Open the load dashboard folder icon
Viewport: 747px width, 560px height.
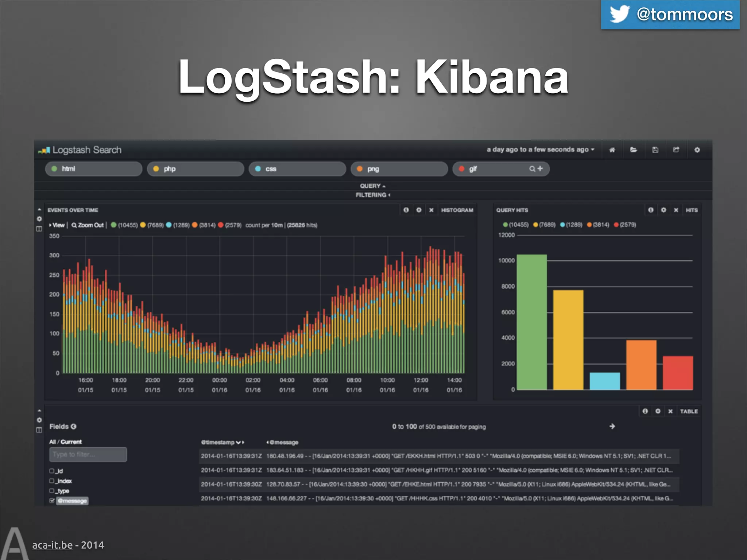(x=634, y=150)
